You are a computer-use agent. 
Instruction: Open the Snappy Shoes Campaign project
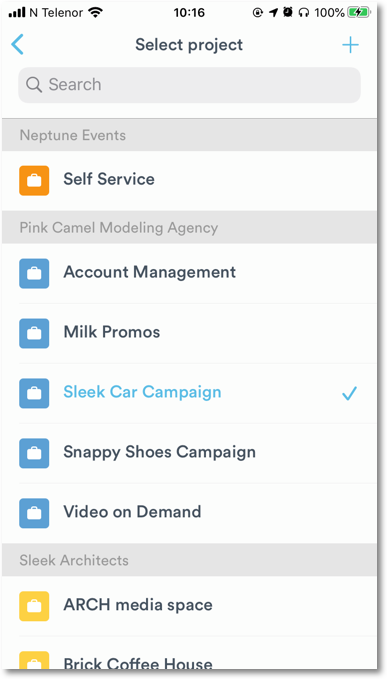click(189, 453)
